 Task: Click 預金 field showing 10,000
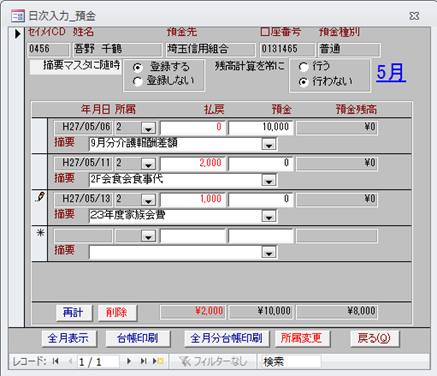(x=261, y=127)
